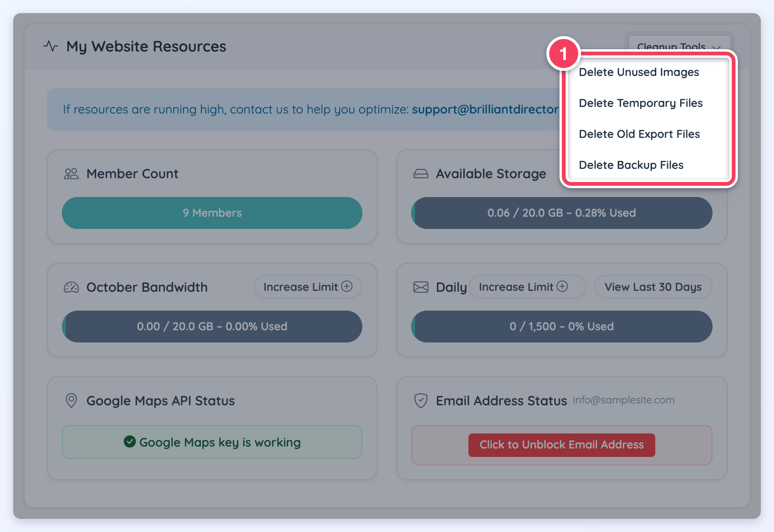
Task: Click the bandwidth 0.00 / 20.0 GB bar
Action: click(212, 327)
